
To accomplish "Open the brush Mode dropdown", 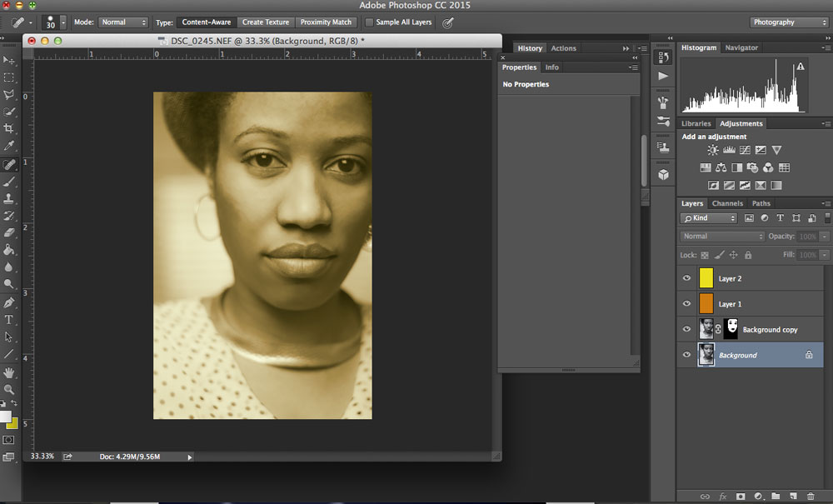I will 123,22.
